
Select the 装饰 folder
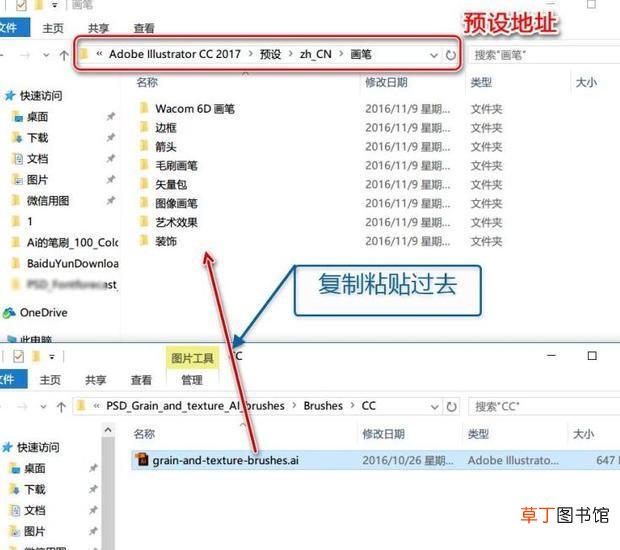166,241
